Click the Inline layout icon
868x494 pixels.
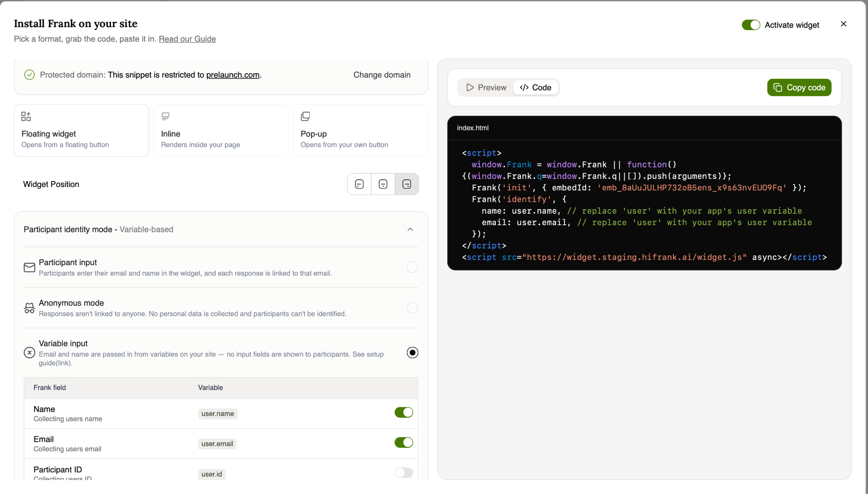165,116
